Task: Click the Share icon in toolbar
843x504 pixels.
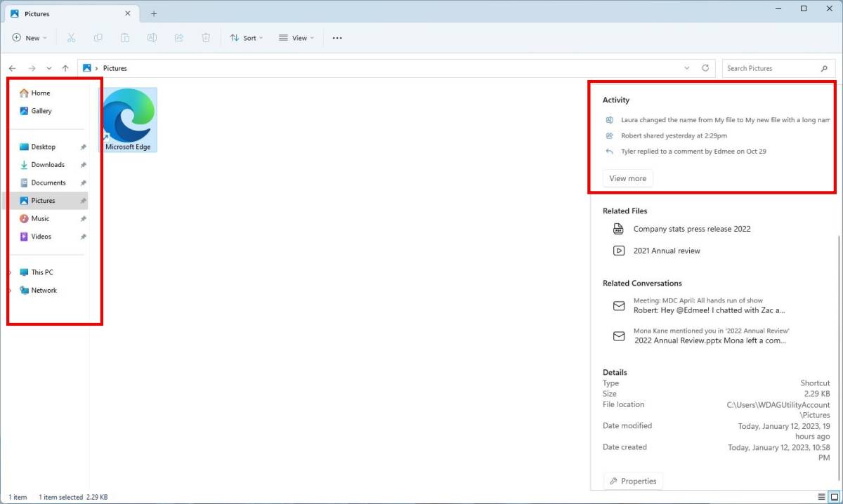Action: tap(178, 38)
